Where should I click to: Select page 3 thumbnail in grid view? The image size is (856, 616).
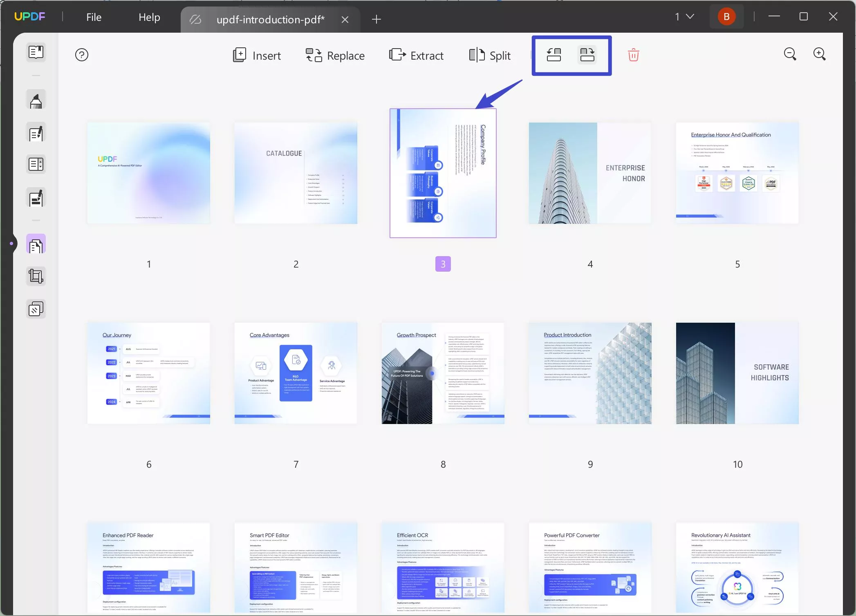443,173
